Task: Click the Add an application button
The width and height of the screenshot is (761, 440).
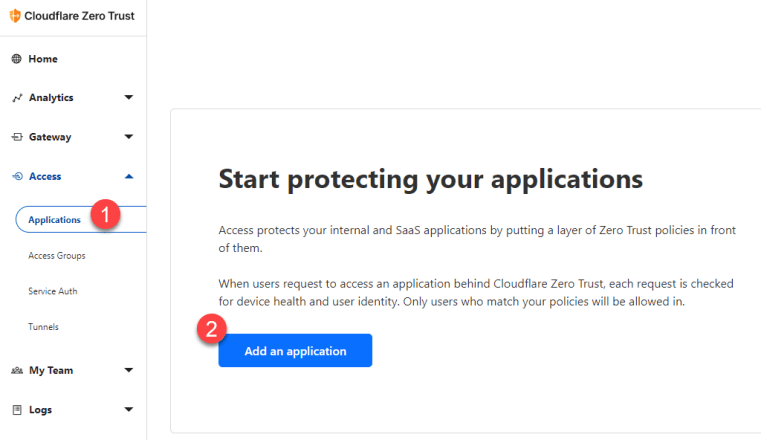Action: click(295, 350)
